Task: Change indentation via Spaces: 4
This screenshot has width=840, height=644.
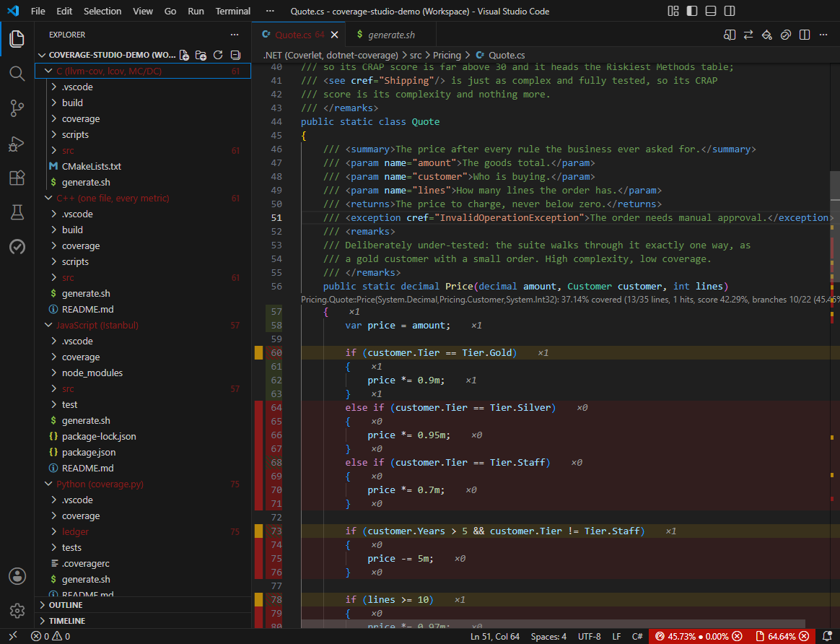Action: pyautogui.click(x=548, y=637)
